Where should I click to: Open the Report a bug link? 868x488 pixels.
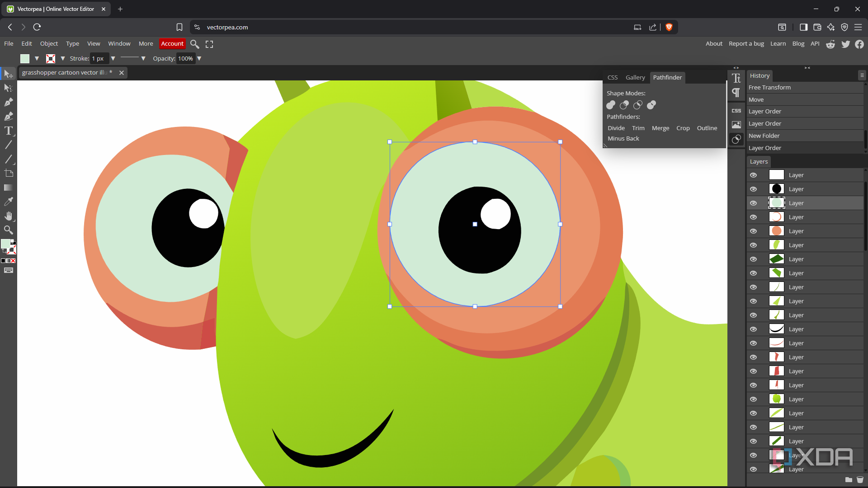pos(746,44)
